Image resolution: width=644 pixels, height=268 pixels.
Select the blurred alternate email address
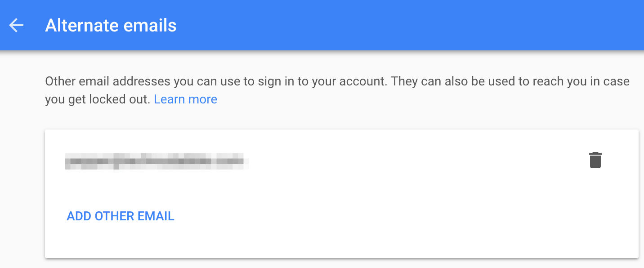[155, 161]
